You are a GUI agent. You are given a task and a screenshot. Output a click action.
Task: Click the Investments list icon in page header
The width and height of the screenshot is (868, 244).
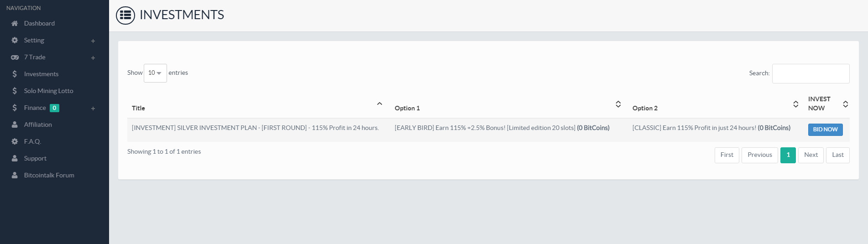(x=125, y=15)
